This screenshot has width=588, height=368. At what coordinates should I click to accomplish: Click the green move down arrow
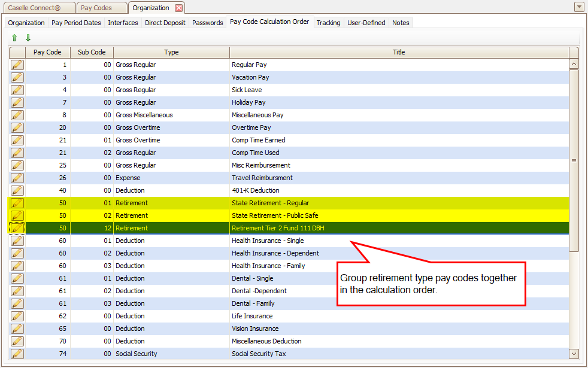[28, 38]
